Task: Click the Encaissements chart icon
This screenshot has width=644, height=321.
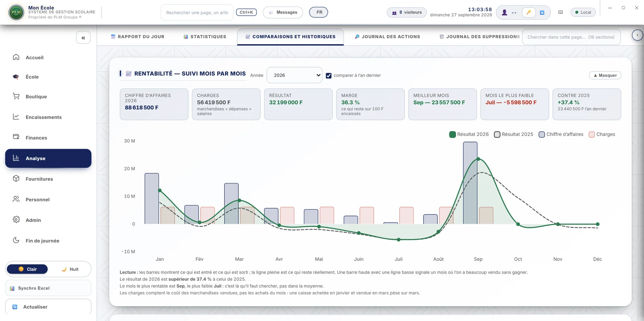Action: [x=16, y=117]
